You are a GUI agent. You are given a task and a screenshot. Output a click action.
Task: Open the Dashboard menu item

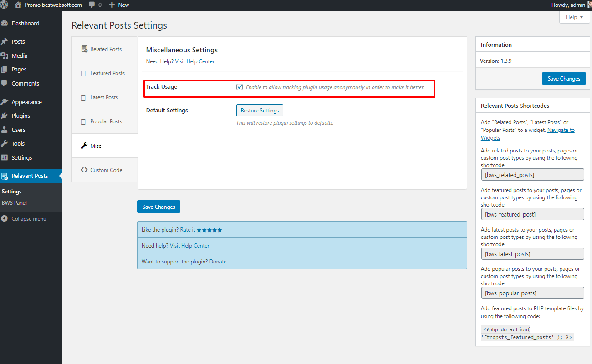pyautogui.click(x=31, y=23)
